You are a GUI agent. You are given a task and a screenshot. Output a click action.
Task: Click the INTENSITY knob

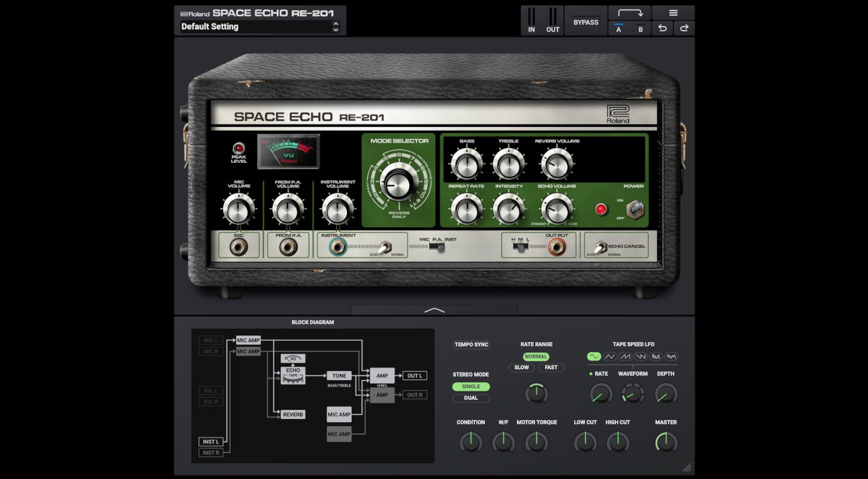pos(508,209)
